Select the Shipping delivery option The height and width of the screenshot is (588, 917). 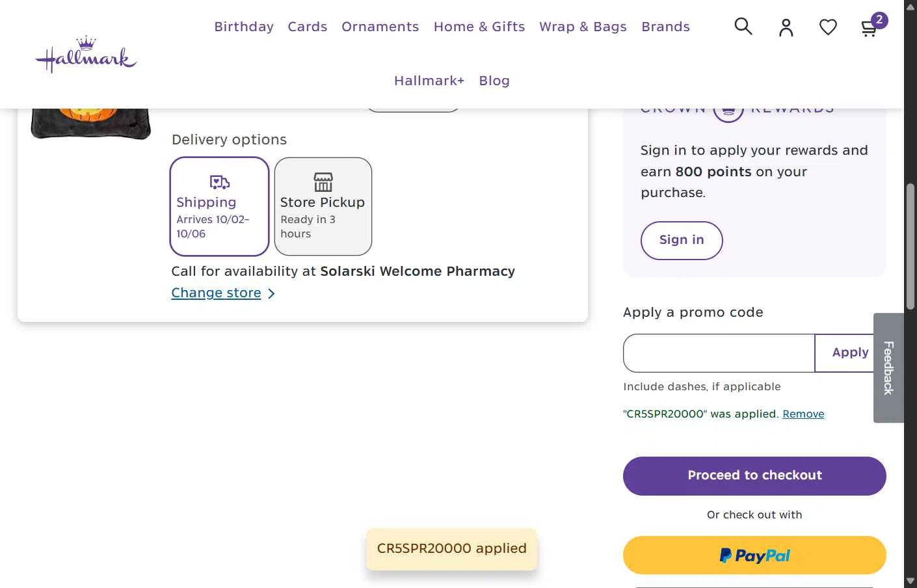coord(220,206)
